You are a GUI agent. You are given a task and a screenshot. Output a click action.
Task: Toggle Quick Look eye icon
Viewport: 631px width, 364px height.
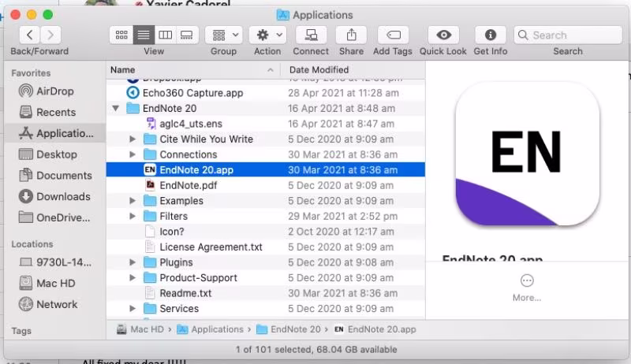click(x=443, y=35)
